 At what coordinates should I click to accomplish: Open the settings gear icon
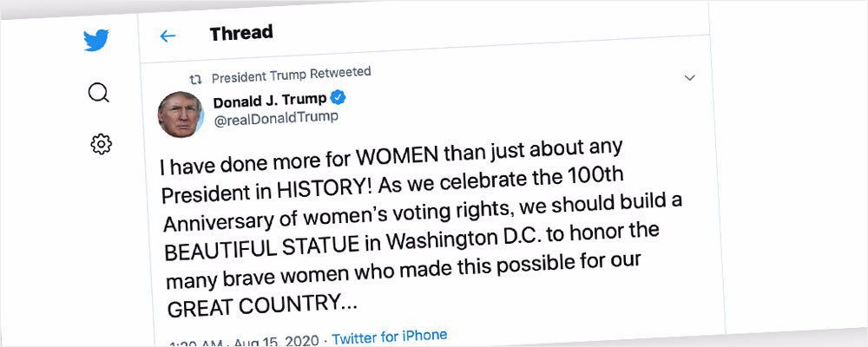(x=101, y=144)
